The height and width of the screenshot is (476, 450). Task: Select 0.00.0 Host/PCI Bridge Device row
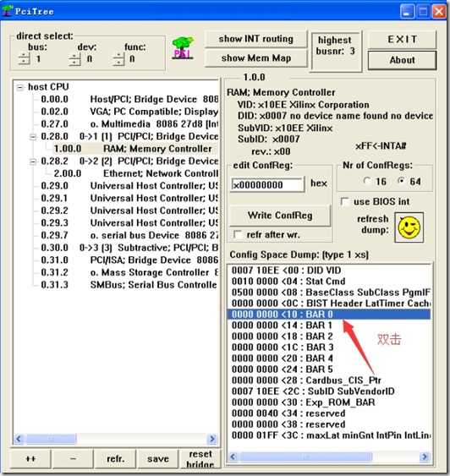point(129,100)
